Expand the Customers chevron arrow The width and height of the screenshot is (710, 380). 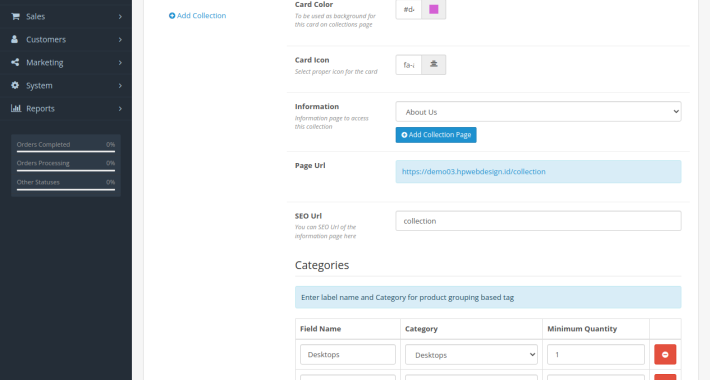(x=120, y=40)
